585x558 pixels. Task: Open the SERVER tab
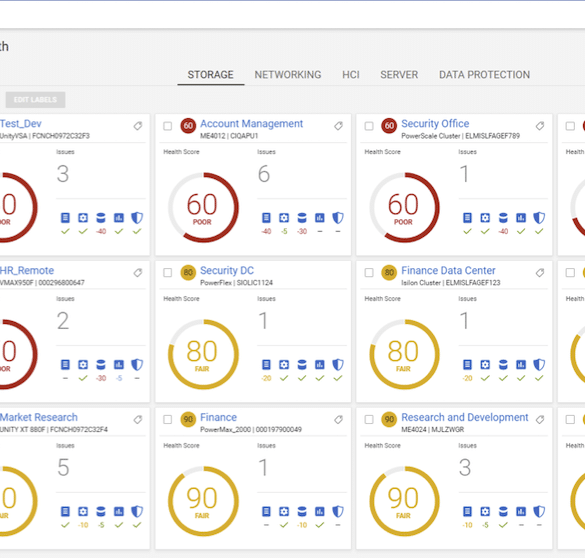point(399,75)
